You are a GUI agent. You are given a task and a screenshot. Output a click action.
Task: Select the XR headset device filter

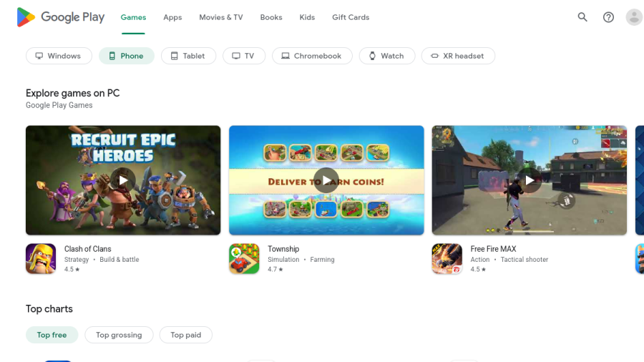[x=458, y=56]
